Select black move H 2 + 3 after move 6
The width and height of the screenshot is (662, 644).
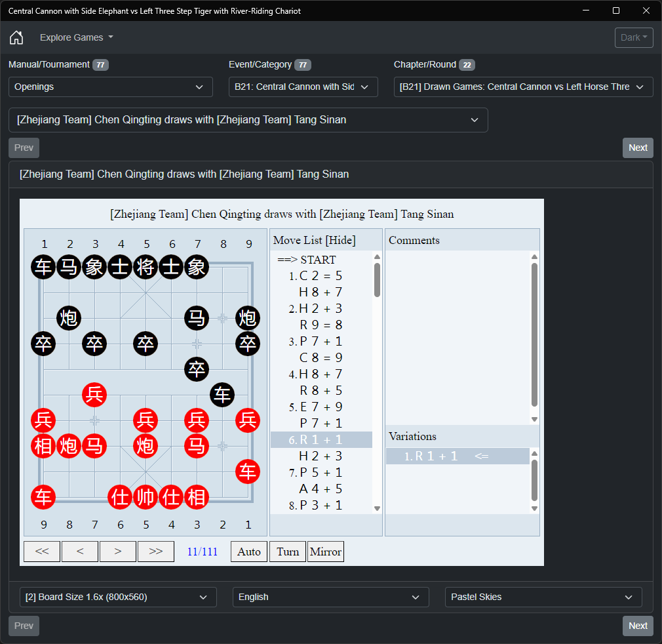(x=321, y=456)
